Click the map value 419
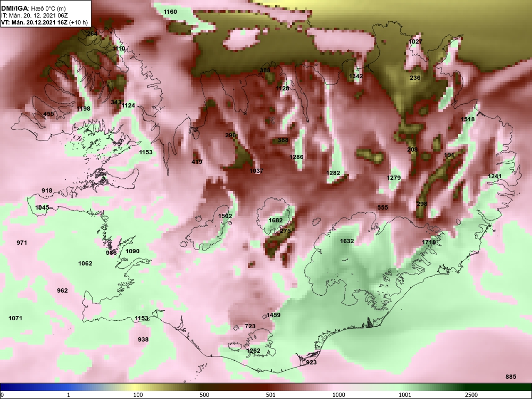This screenshot has width=532, height=399. 197,162
